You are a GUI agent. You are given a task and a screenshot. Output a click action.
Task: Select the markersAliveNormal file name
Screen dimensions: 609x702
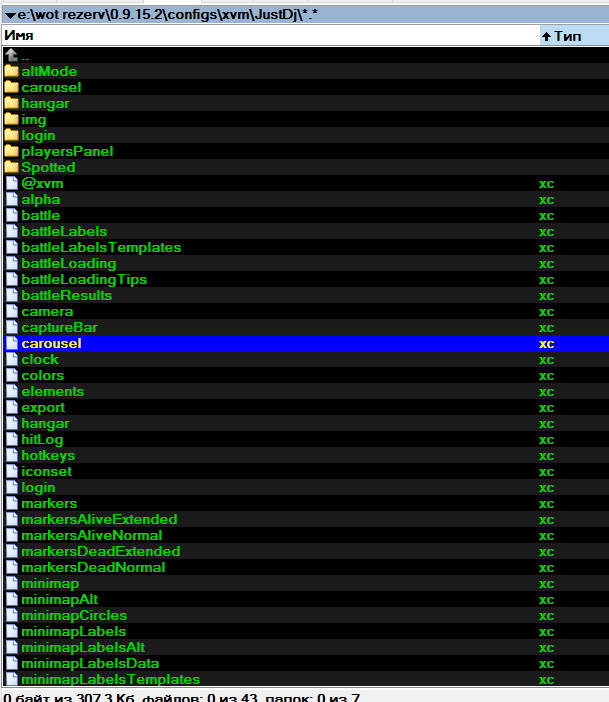91,535
